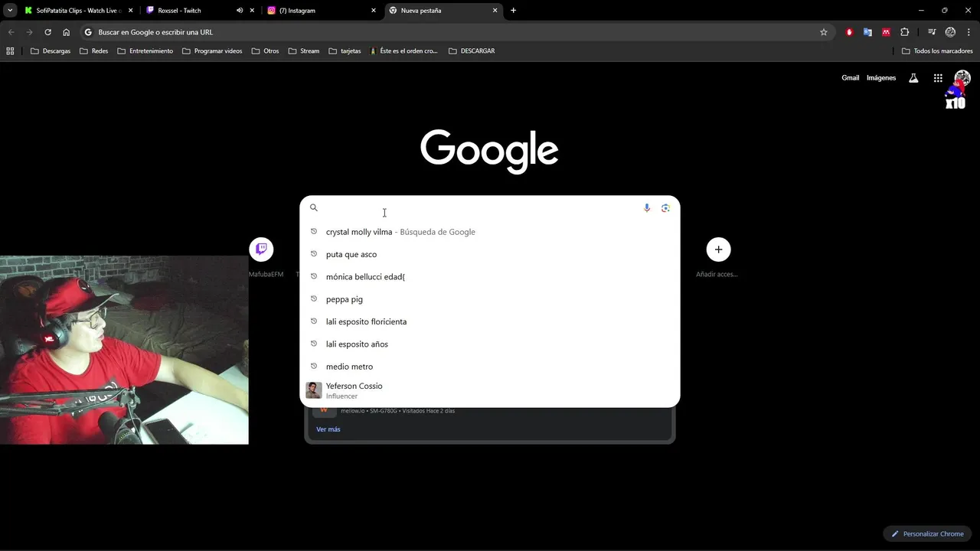Open the Search Labs flask icon
Viewport: 980px width, 551px height.
pyautogui.click(x=913, y=78)
